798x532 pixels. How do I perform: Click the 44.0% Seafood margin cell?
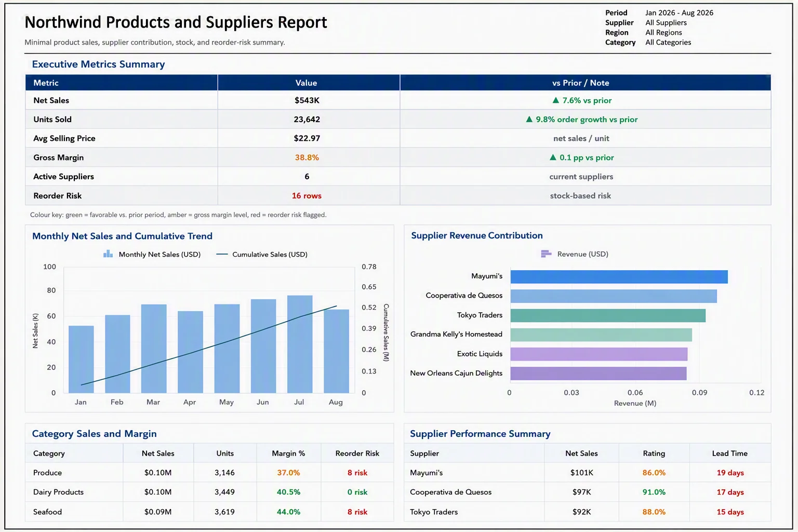[x=288, y=511]
